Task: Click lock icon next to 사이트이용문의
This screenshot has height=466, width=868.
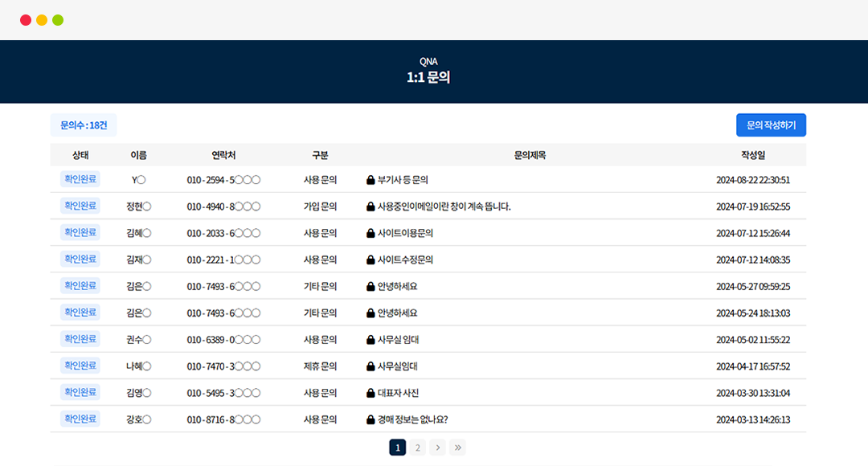Action: (x=371, y=233)
